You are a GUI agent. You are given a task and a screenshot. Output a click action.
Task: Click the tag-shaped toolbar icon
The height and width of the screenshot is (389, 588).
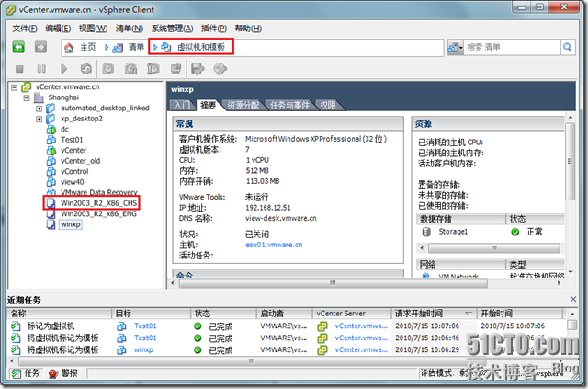tap(220, 69)
